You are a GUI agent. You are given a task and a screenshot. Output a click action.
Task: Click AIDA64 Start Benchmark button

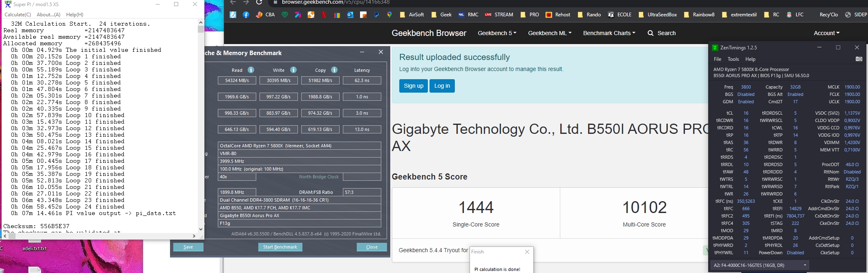click(x=280, y=247)
